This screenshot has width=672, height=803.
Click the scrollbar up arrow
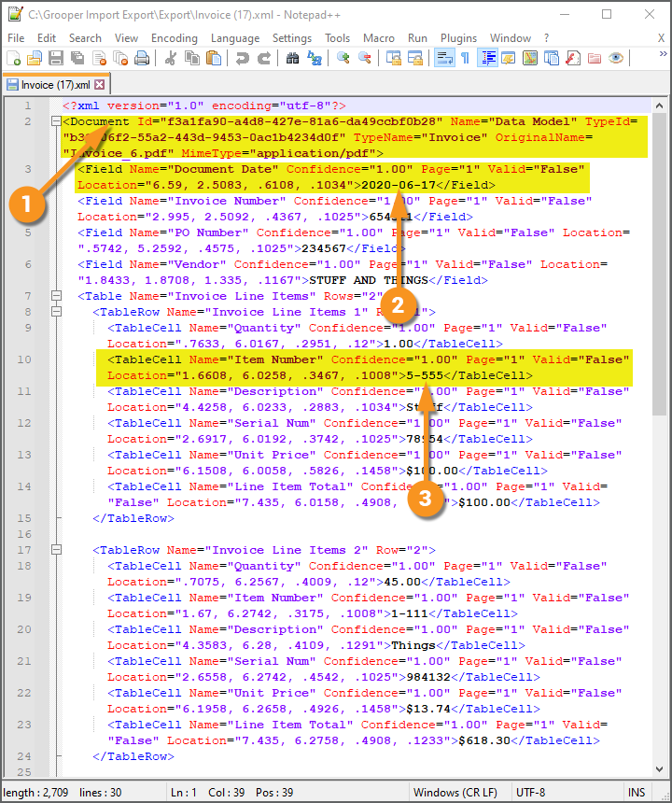659,106
